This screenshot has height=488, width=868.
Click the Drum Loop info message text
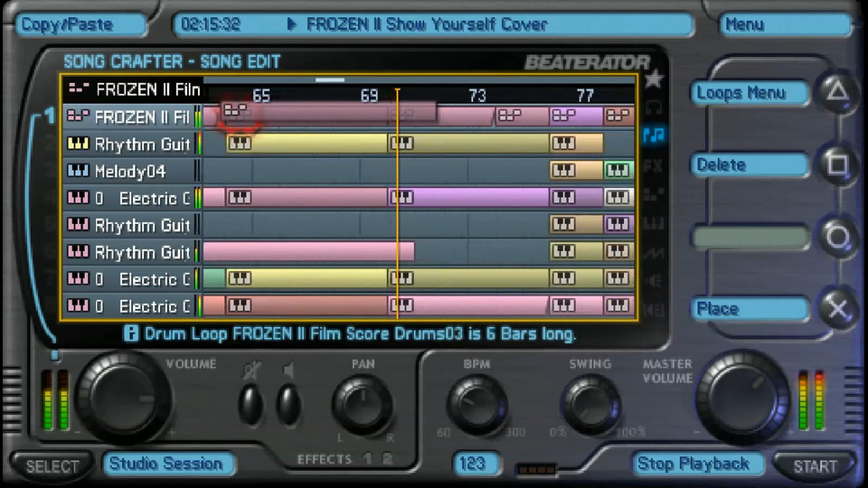pyautogui.click(x=360, y=333)
